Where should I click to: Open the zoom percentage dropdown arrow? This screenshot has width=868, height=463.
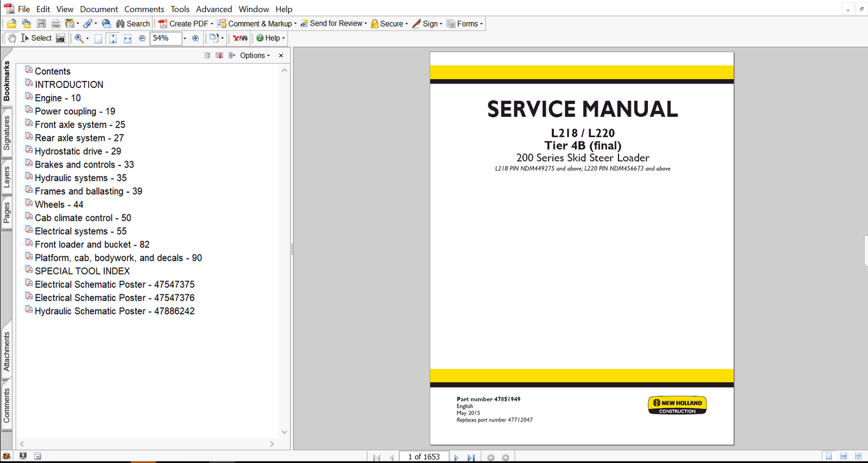pyautogui.click(x=184, y=38)
